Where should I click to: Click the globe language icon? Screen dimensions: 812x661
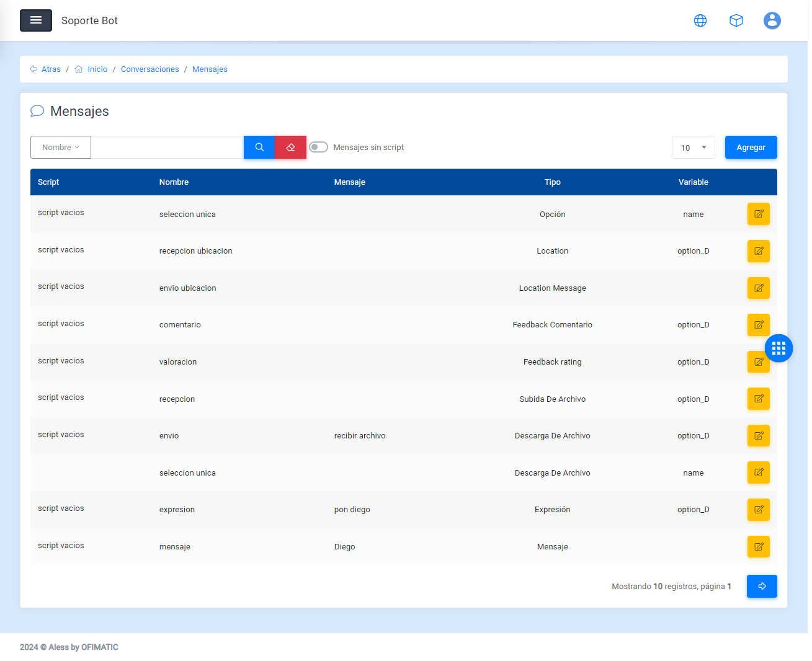coord(700,20)
